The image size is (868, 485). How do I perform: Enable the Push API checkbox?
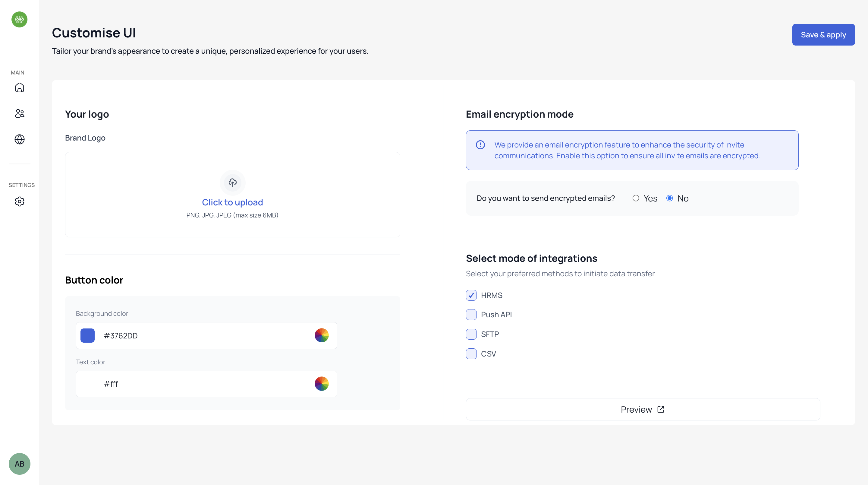[471, 315]
